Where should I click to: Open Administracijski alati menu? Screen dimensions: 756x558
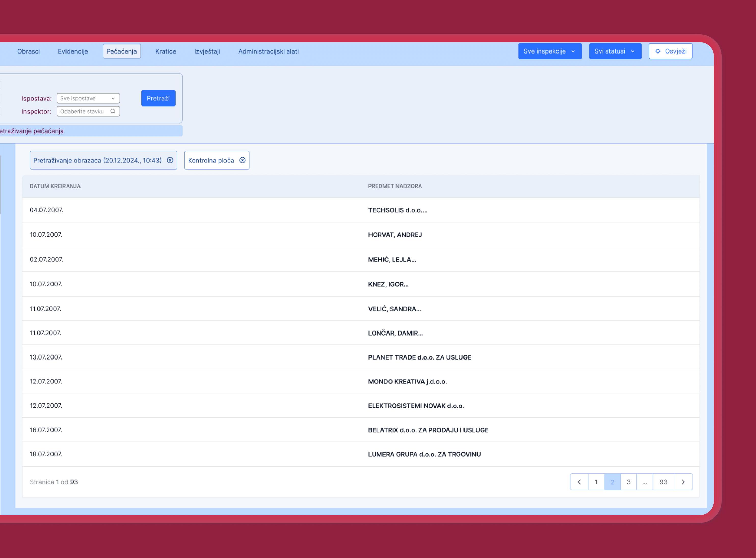pos(268,51)
